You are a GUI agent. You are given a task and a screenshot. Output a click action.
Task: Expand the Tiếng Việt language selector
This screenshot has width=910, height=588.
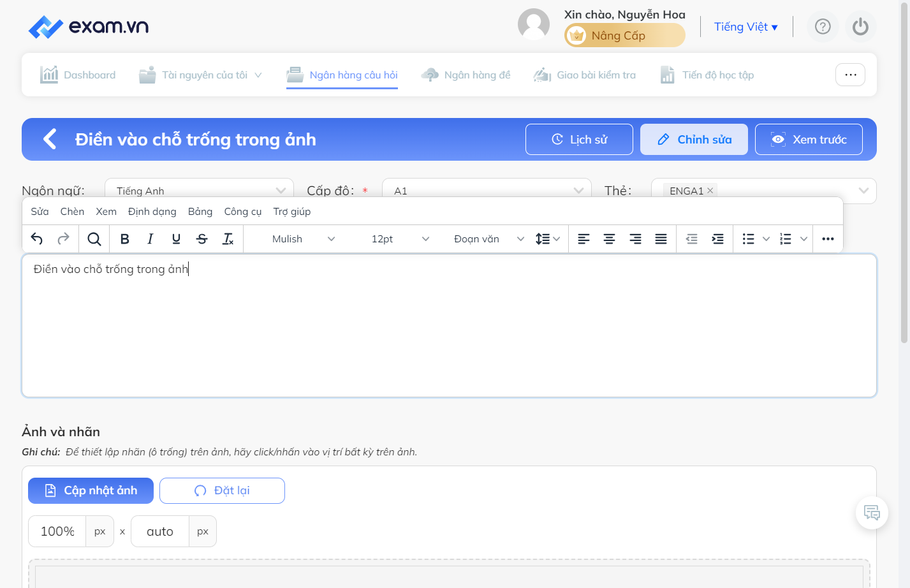pyautogui.click(x=745, y=27)
